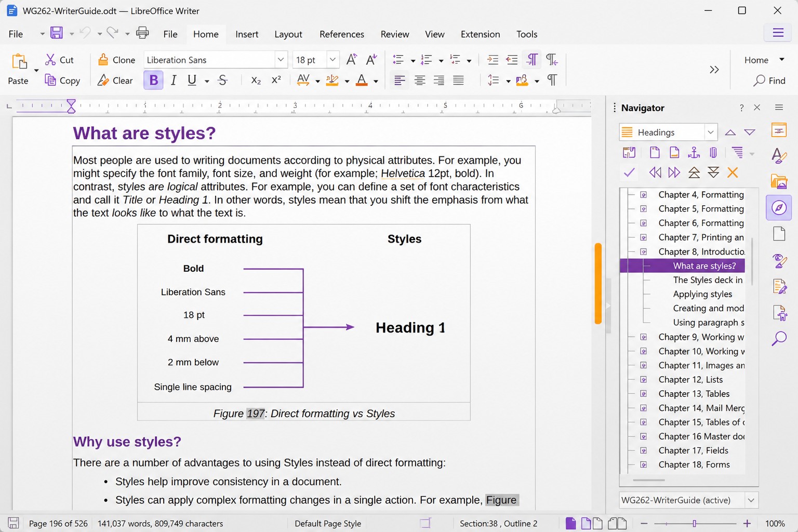Apply strikethrough formatting
This screenshot has height=532, width=798.
[x=222, y=80]
